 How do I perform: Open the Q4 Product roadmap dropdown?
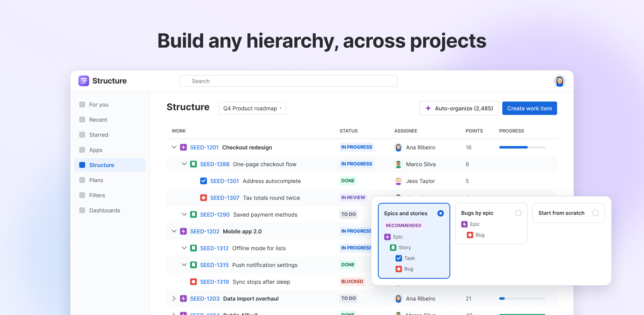[x=252, y=108]
